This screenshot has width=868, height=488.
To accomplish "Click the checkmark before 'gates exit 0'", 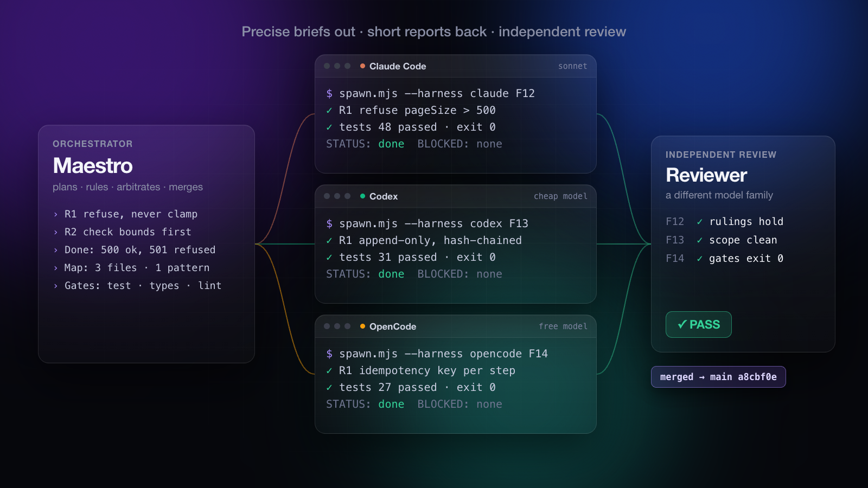I will click(x=700, y=259).
